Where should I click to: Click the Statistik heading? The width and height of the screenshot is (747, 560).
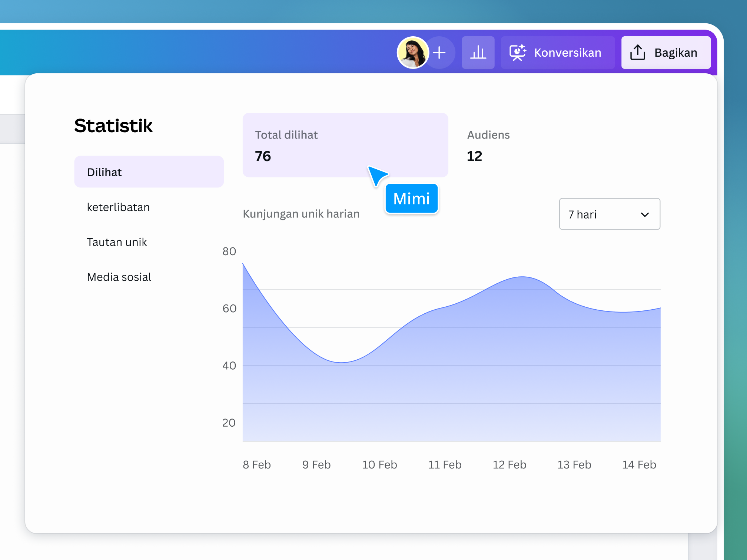click(x=113, y=126)
